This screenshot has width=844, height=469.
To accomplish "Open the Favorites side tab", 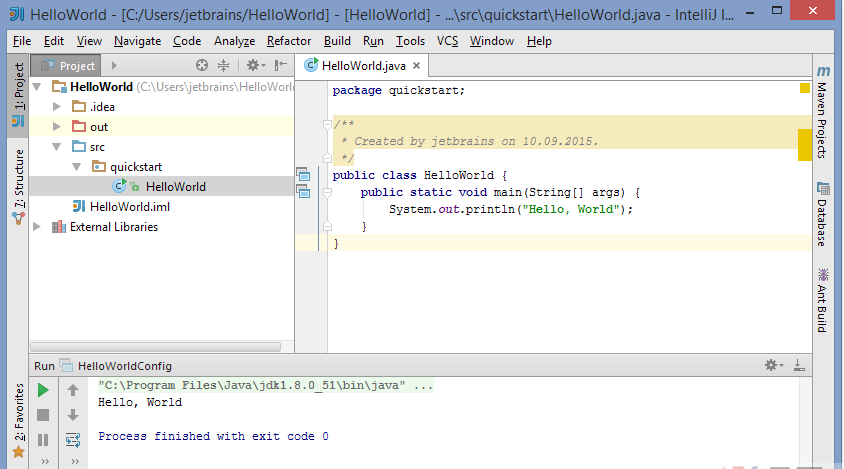I will pyautogui.click(x=18, y=421).
